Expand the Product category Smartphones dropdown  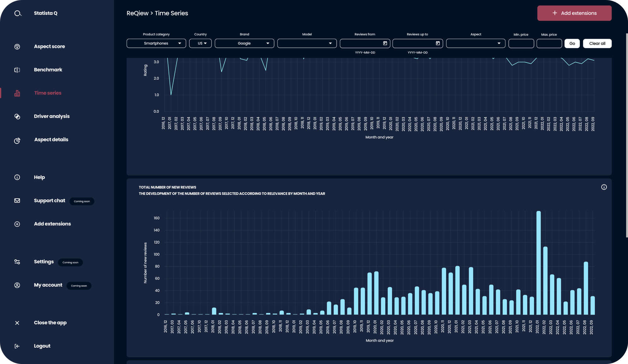[x=156, y=44]
